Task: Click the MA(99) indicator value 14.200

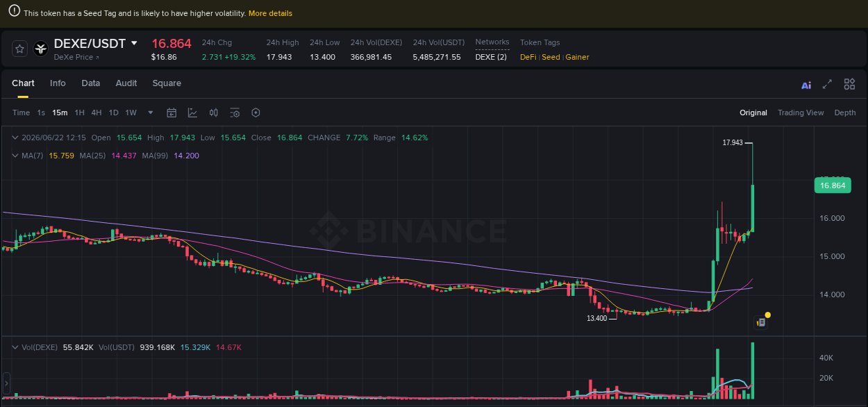Action: (186, 156)
